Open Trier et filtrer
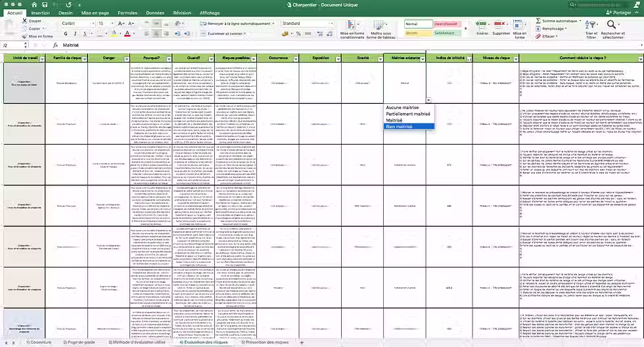 tap(591, 29)
